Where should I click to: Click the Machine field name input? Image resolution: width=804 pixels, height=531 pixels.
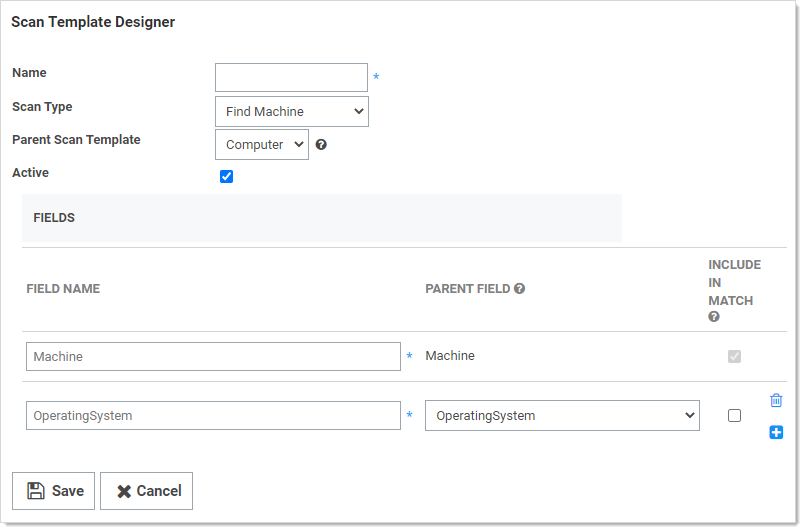click(213, 357)
